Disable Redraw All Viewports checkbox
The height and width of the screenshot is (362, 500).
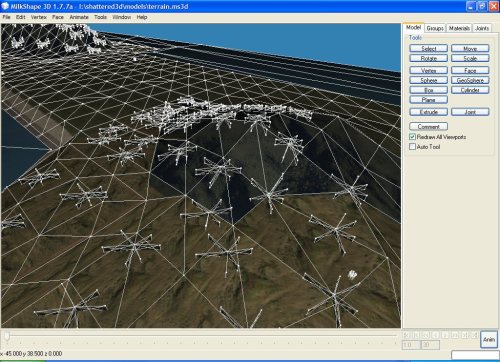pos(412,137)
